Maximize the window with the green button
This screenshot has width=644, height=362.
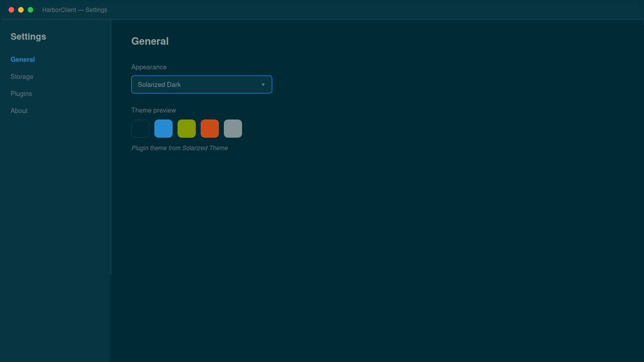tap(30, 10)
